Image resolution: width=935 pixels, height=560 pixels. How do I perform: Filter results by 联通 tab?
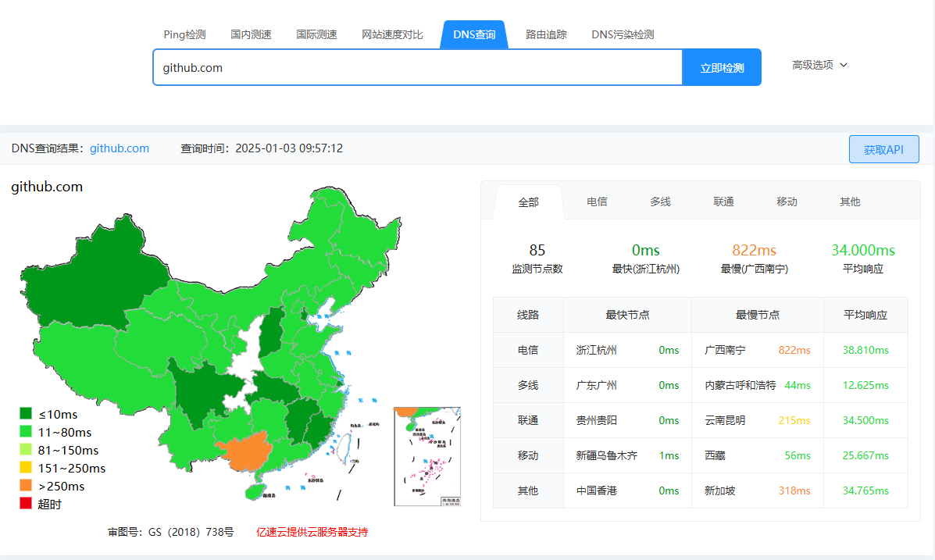(x=723, y=202)
